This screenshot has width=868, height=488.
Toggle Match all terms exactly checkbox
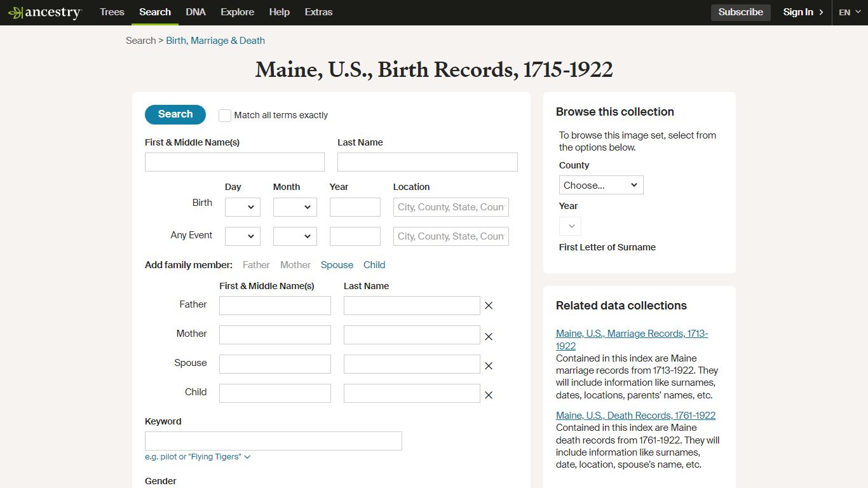225,116
